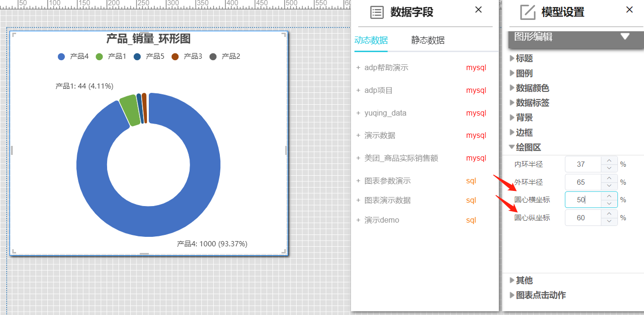This screenshot has height=315, width=644.
Task: Toggle 产品1 legend marker in chart
Action: 100,57
